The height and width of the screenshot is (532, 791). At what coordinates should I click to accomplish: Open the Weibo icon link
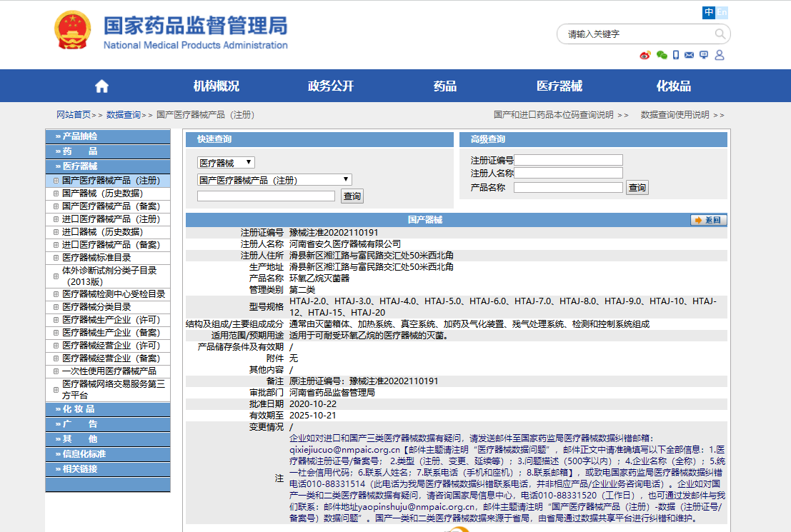pyautogui.click(x=645, y=55)
